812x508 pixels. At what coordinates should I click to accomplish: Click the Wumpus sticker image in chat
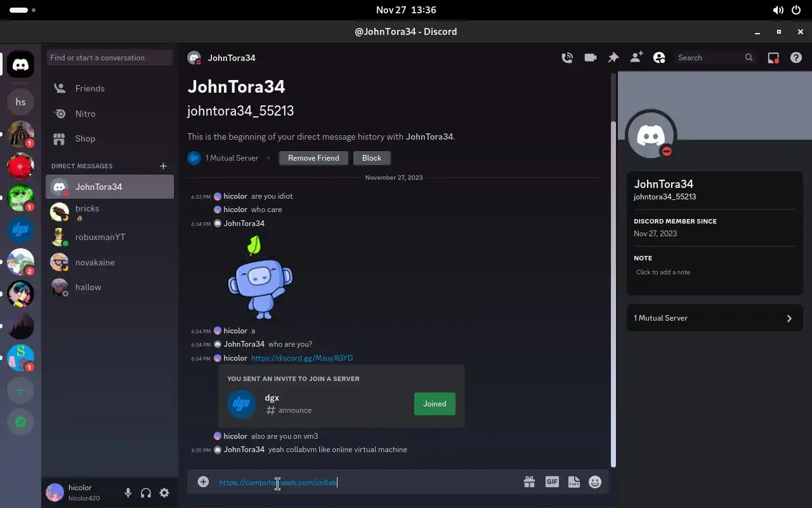260,277
